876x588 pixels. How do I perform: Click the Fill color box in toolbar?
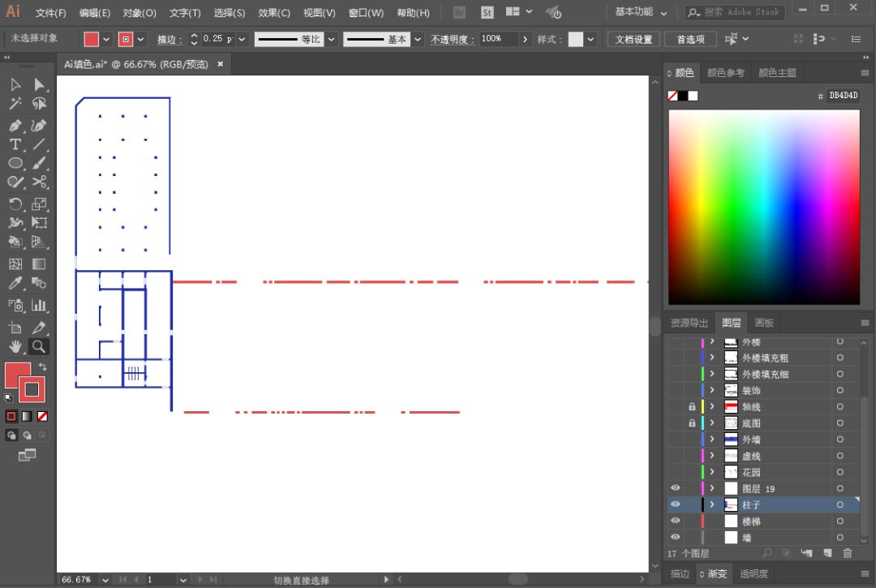coord(17,375)
